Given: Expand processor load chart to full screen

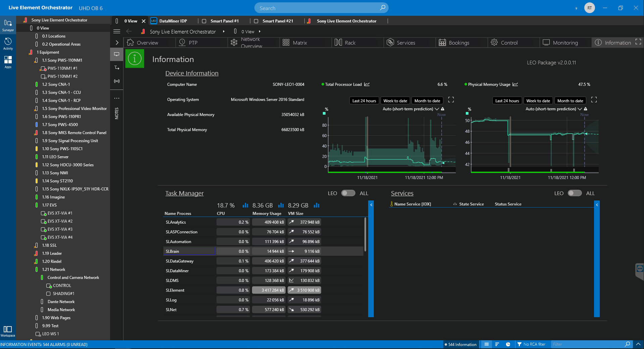Looking at the screenshot, I should [451, 100].
